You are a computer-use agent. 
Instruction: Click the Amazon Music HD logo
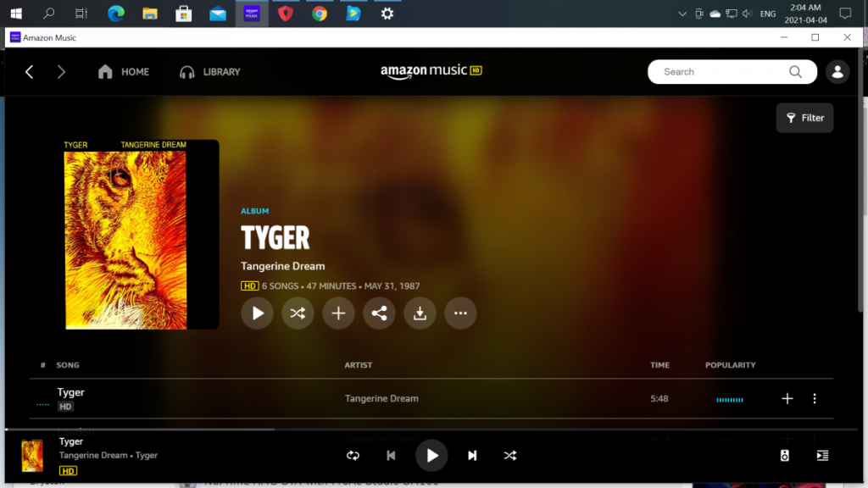(x=431, y=71)
